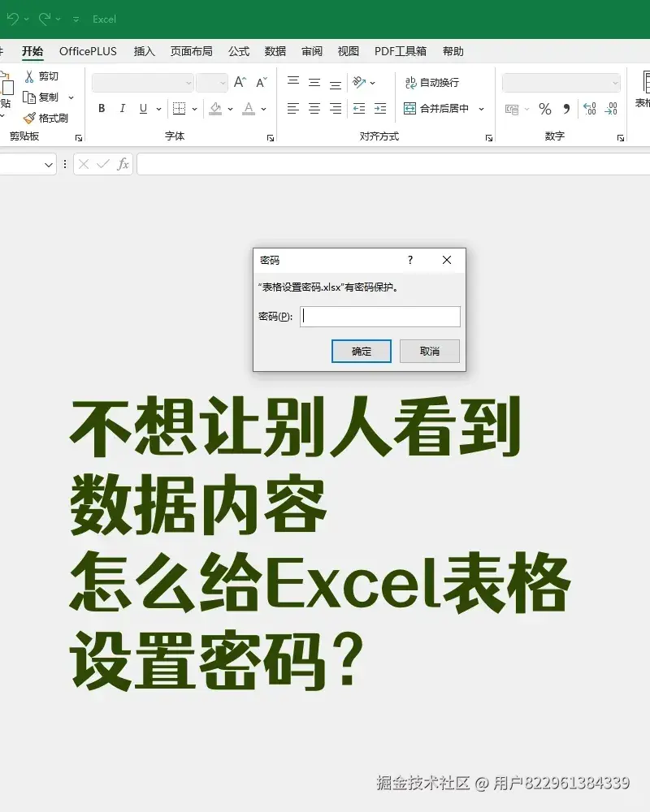Apply fill color to cell
The height and width of the screenshot is (812, 650).
(x=215, y=108)
